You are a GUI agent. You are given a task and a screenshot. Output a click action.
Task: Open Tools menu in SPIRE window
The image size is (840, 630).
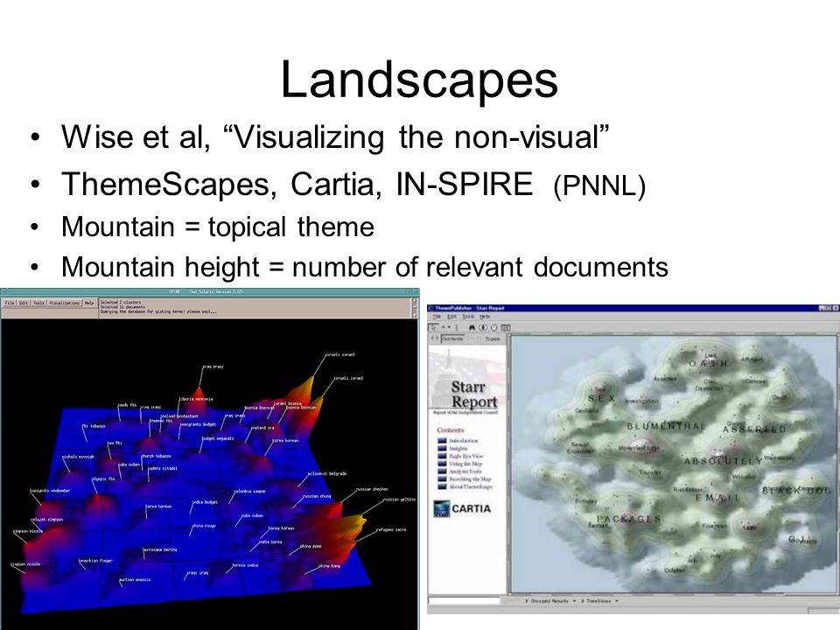(x=39, y=304)
